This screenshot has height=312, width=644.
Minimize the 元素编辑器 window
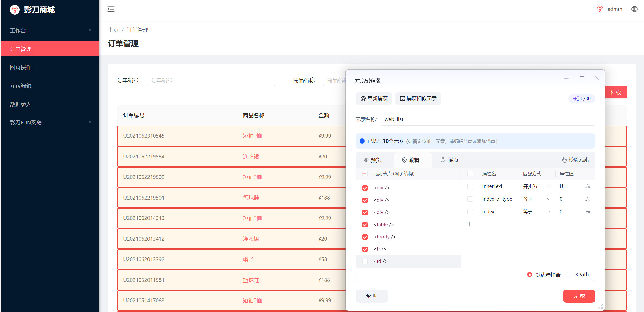[566, 78]
